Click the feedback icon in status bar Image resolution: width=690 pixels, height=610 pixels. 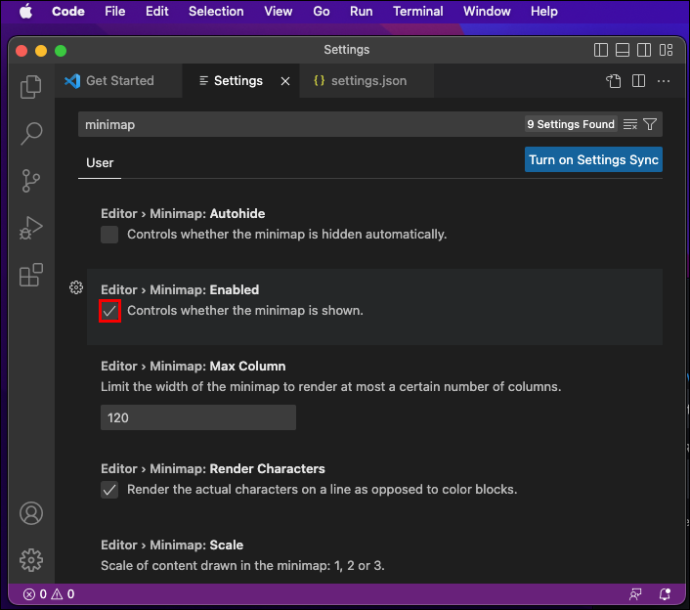[635, 594]
